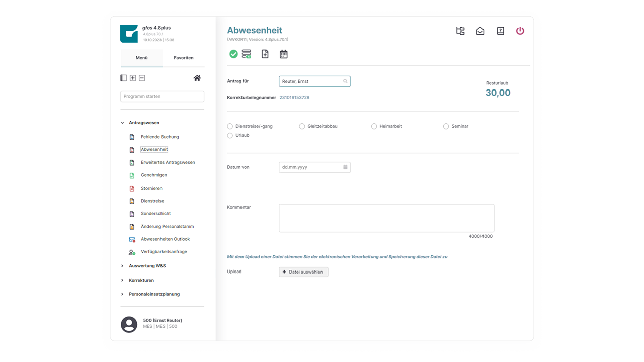Screen dimensions: 644x362
Task: Click the expand all plus icon
Action: (133, 78)
